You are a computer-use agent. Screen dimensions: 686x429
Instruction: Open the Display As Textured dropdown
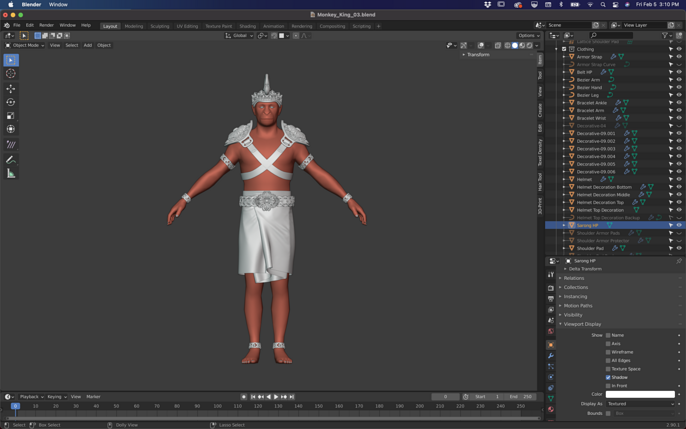point(640,404)
